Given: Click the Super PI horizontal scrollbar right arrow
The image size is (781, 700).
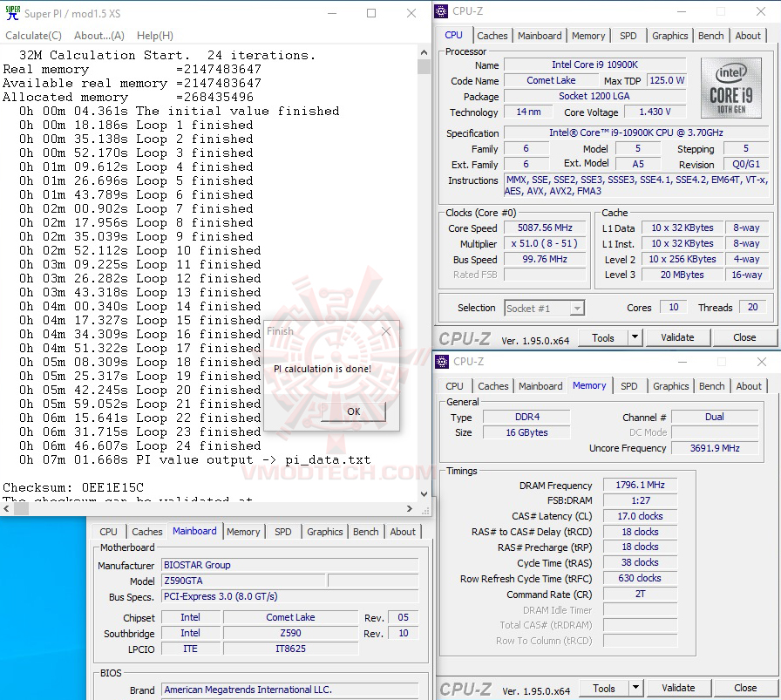Looking at the screenshot, I should [x=410, y=509].
